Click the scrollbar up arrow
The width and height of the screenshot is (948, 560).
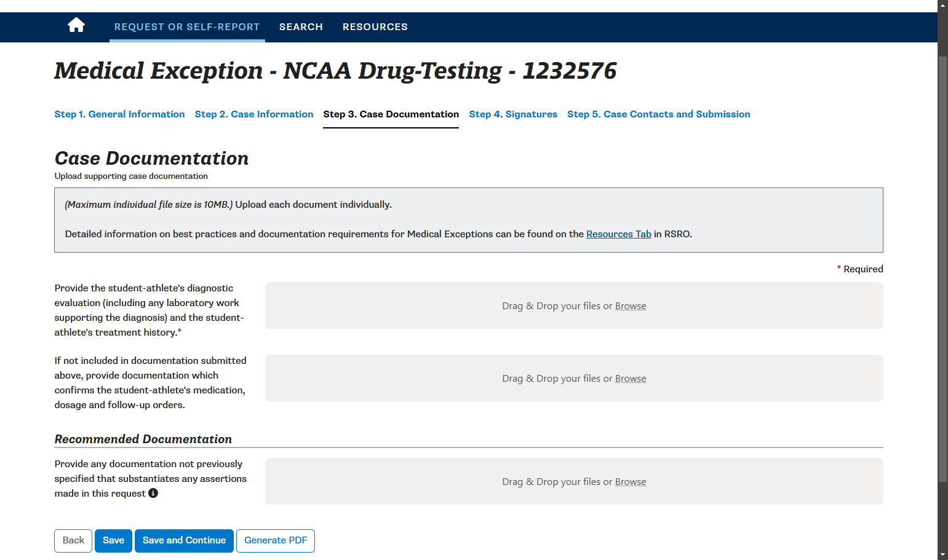[942, 5]
